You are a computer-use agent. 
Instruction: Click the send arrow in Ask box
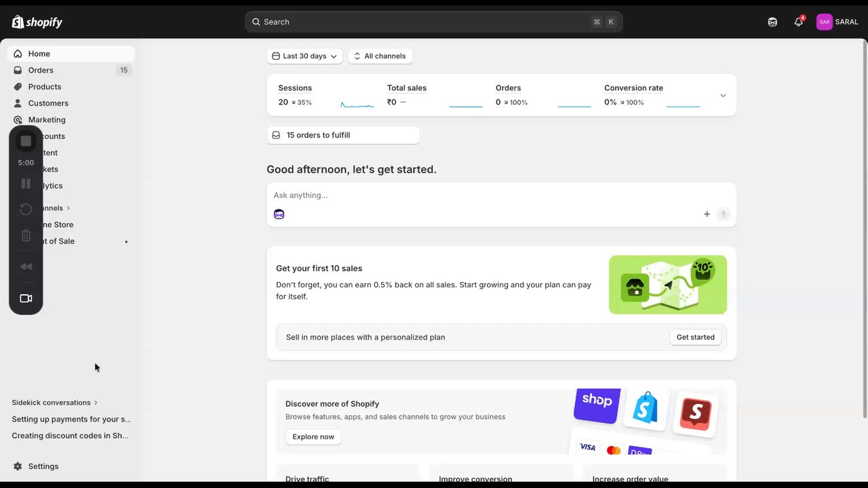pos(724,214)
